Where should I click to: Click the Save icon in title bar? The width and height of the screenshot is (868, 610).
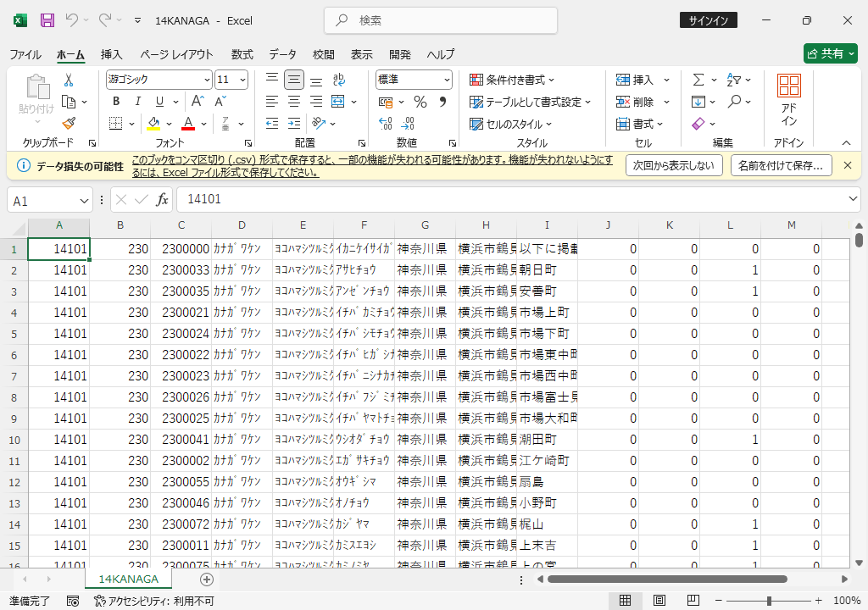tap(47, 20)
